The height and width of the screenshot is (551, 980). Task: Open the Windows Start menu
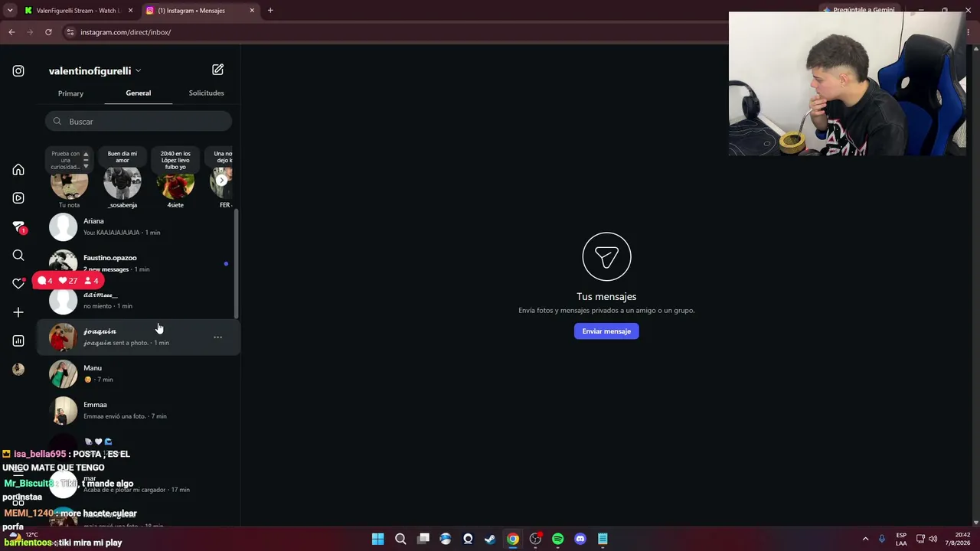click(x=378, y=540)
